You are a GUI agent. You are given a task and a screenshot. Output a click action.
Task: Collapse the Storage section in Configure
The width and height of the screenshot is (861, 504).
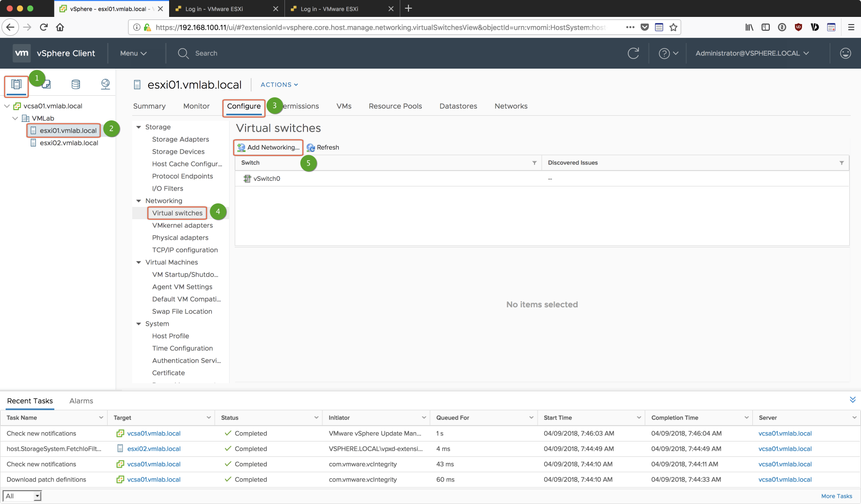138,127
